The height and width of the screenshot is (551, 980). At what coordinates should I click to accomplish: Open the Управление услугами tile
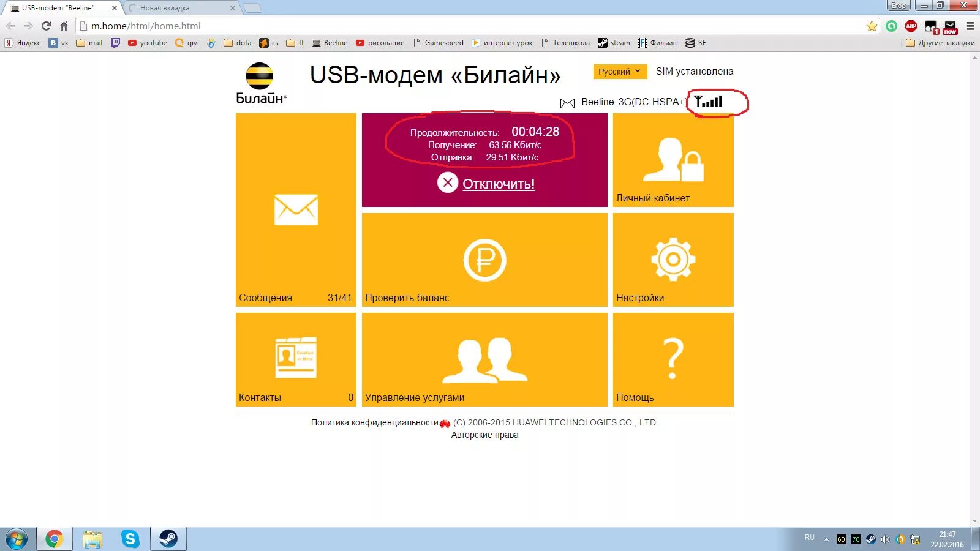[484, 359]
